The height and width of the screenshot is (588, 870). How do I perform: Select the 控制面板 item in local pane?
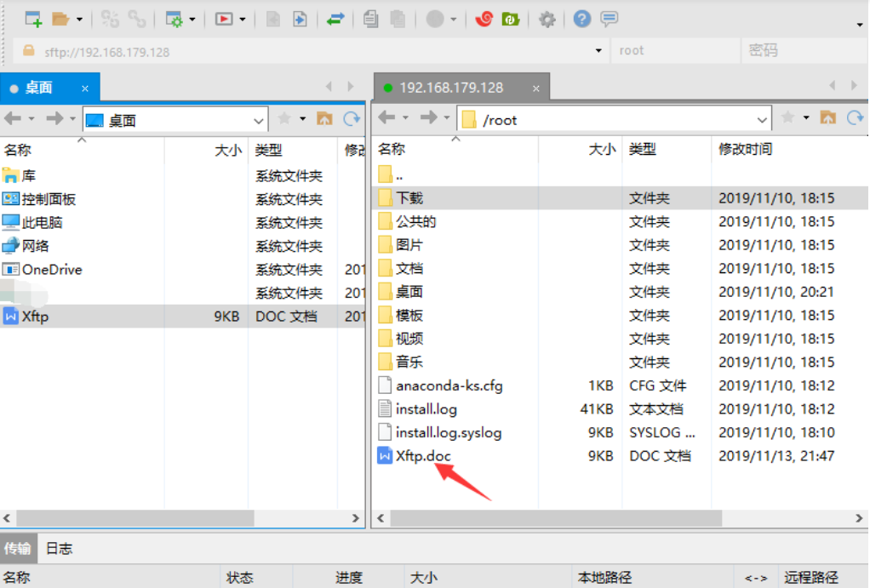(x=49, y=199)
